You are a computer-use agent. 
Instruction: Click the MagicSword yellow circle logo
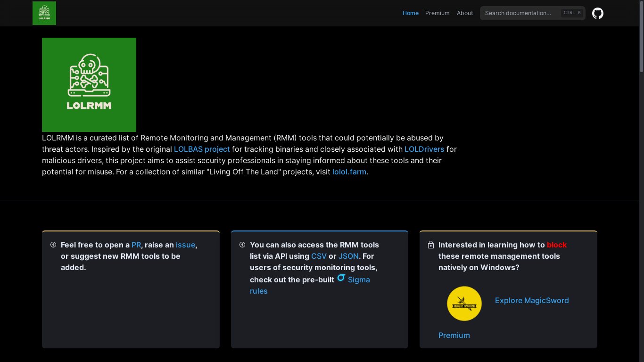464,304
